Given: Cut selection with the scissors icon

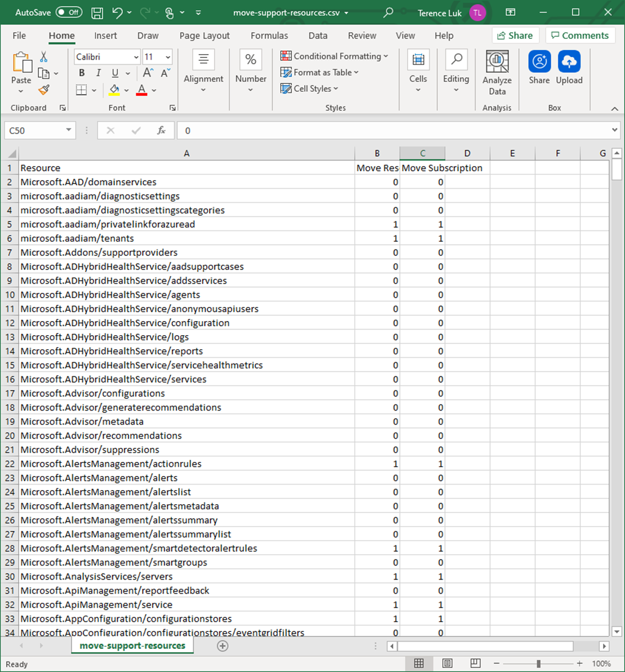Looking at the screenshot, I should (44, 56).
